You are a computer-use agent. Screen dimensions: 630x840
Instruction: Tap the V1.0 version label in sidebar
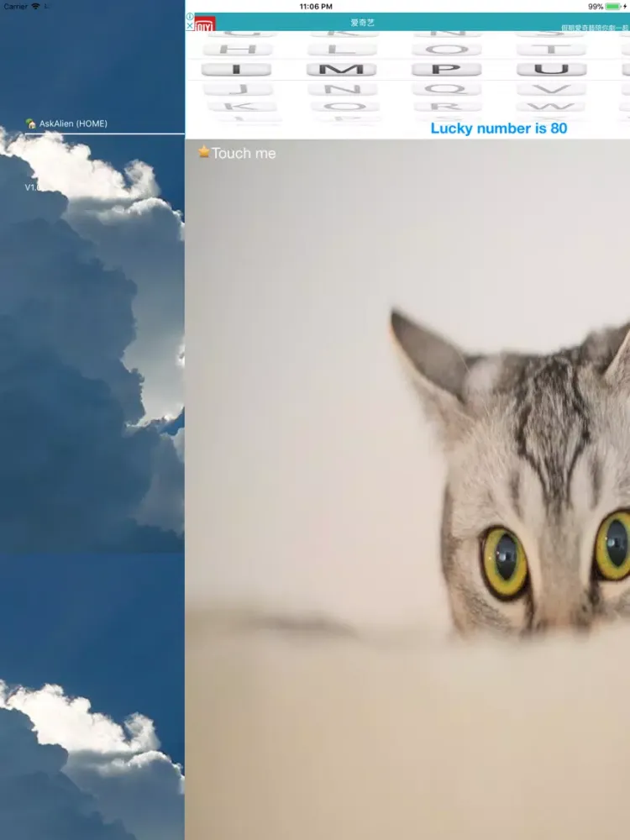point(34,187)
